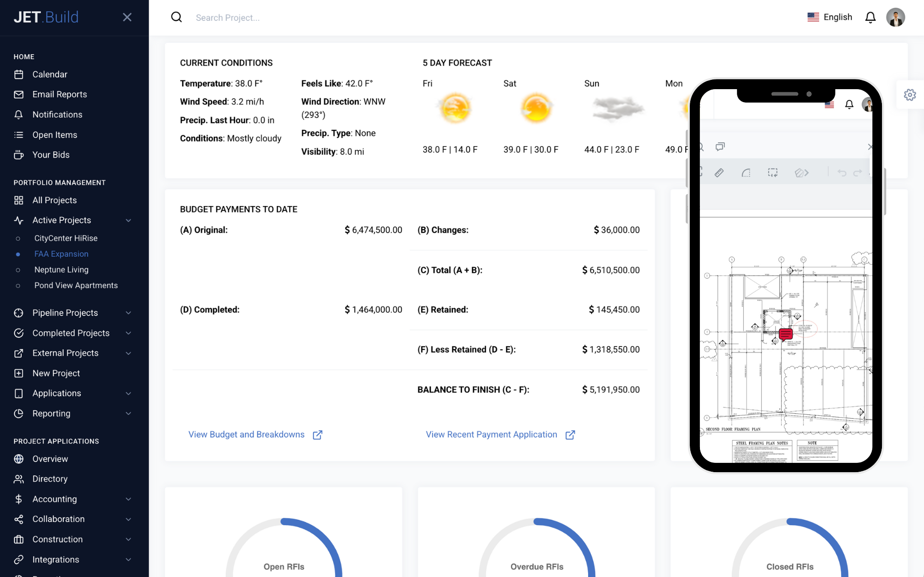Select the Neptune Living project

61,270
